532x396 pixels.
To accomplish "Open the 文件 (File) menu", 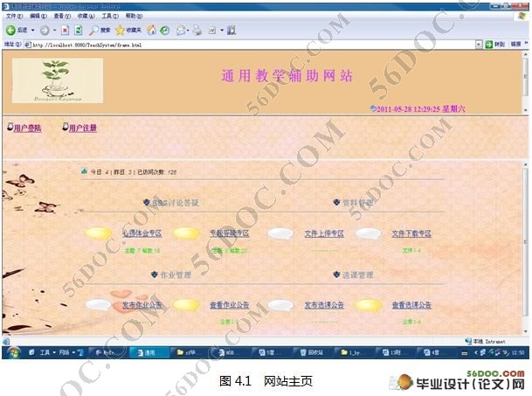I will click(x=13, y=17).
